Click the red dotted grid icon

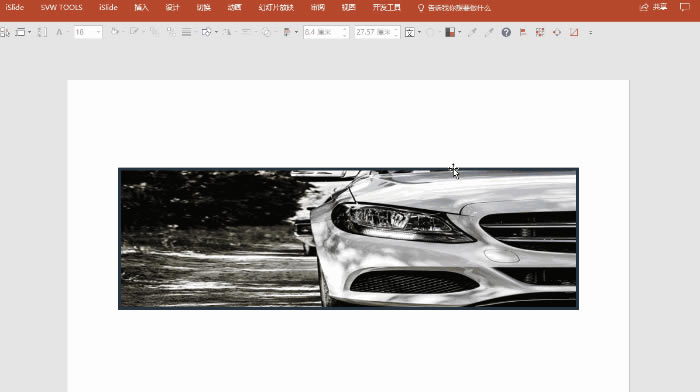pos(540,32)
